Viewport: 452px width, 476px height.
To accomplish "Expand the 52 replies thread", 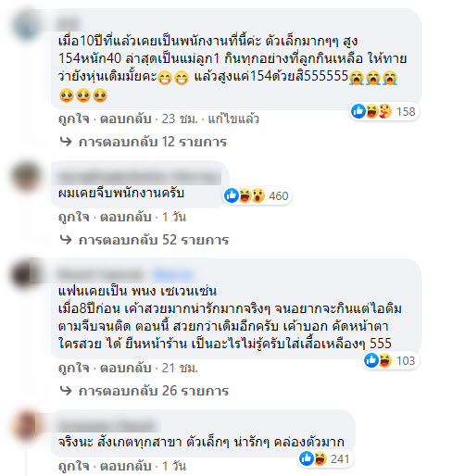I will point(144,240).
